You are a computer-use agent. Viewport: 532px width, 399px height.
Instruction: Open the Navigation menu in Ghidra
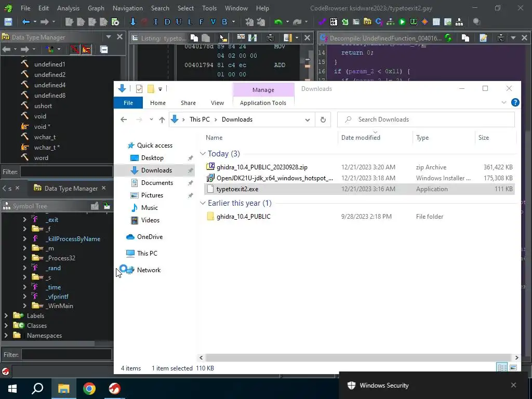tap(128, 8)
